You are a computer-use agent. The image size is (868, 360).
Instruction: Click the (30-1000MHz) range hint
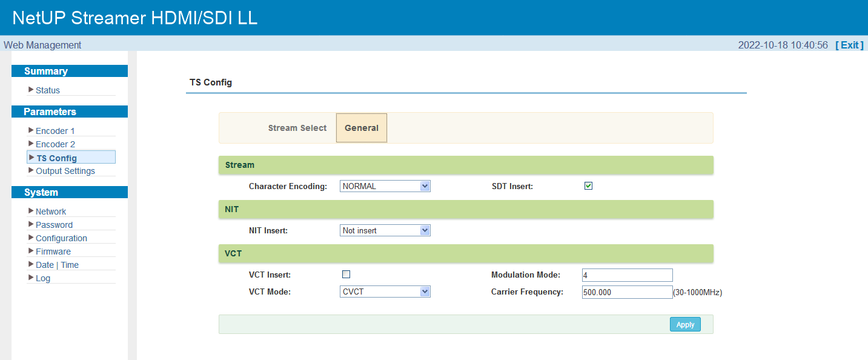click(698, 292)
